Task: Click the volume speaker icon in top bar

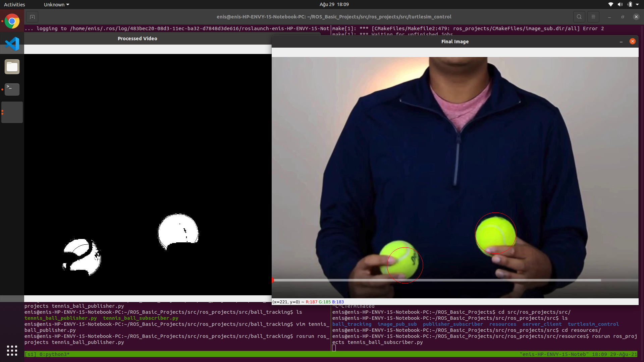Action: pyautogui.click(x=620, y=4)
